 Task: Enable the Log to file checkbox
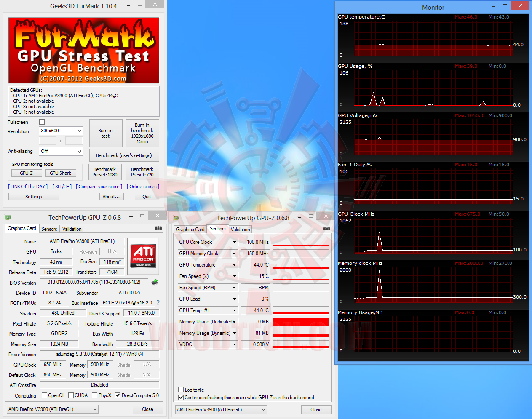(181, 390)
